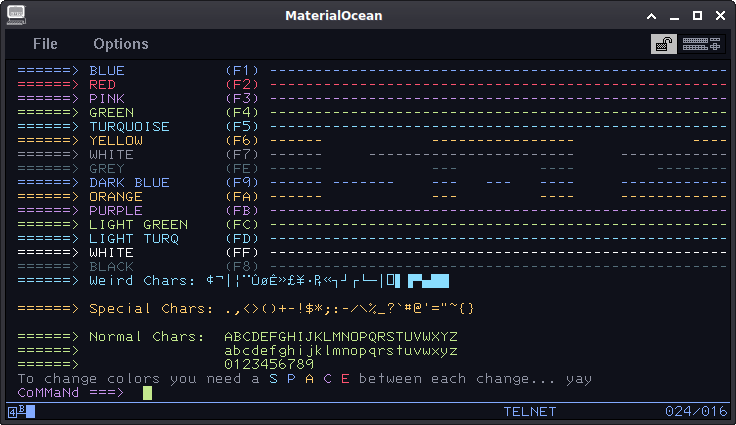Click the TELNET status text
The height and width of the screenshot is (425, 736).
coord(529,412)
